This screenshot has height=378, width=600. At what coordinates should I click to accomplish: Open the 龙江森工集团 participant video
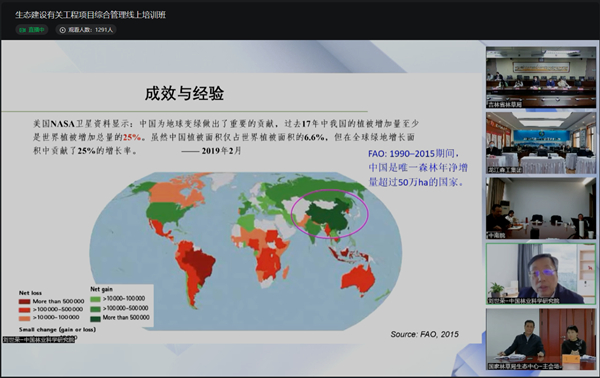(541, 143)
